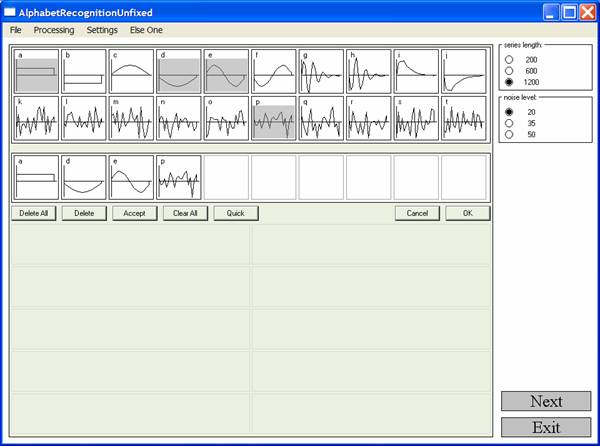The height and width of the screenshot is (446, 600).
Task: Select noisy signal thumbnail t
Action: [x=463, y=118]
